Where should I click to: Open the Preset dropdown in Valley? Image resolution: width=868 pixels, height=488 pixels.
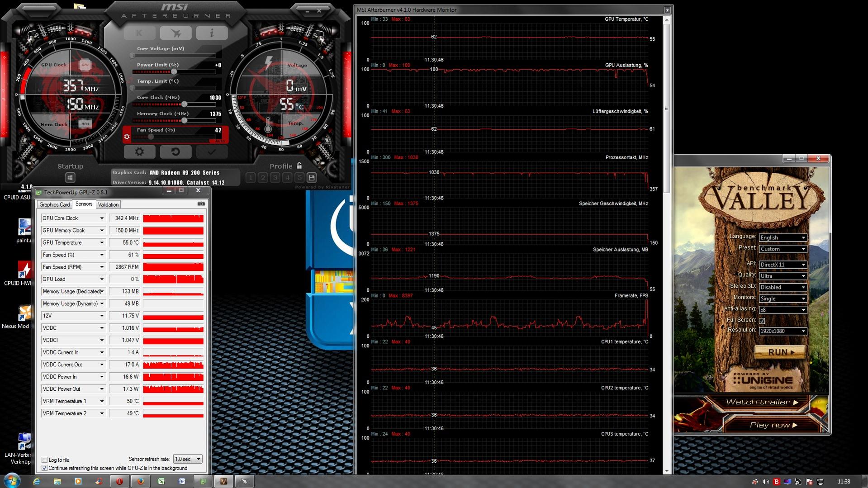783,249
